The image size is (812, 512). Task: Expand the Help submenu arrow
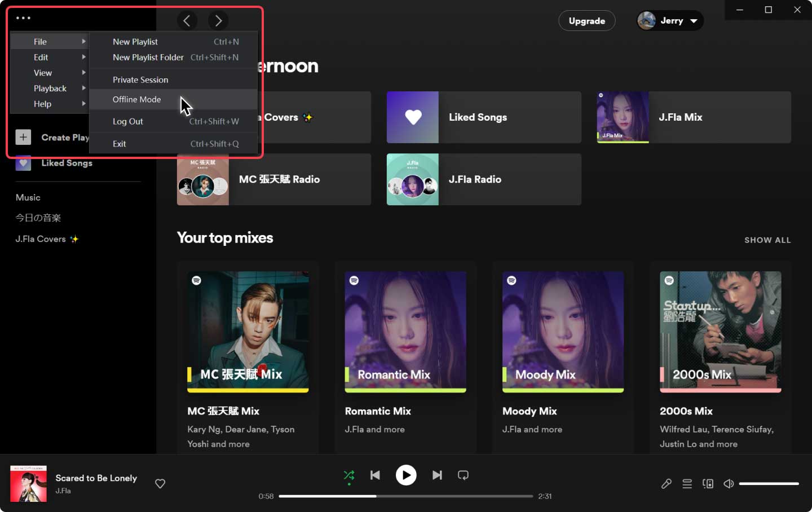coord(83,103)
